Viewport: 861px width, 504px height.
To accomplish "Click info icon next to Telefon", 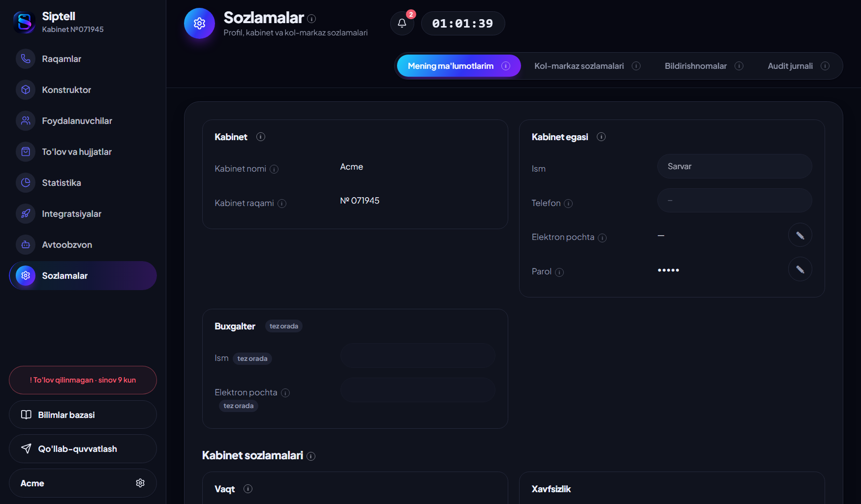I will [568, 204].
